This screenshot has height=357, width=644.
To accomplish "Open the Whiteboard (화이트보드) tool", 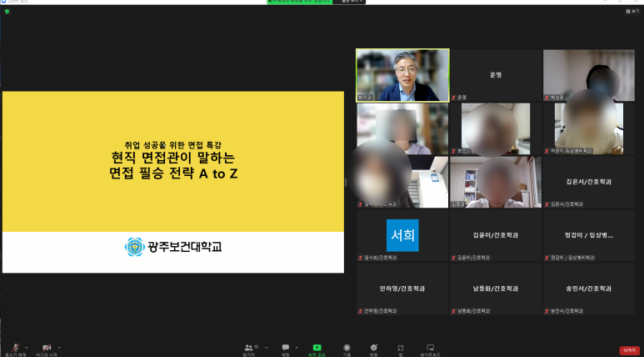I will [x=431, y=348].
